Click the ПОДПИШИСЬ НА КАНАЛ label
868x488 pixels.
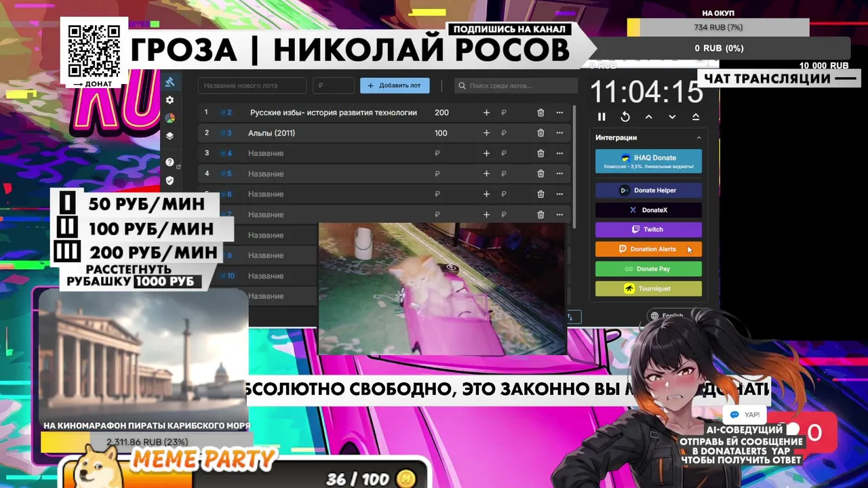(509, 29)
